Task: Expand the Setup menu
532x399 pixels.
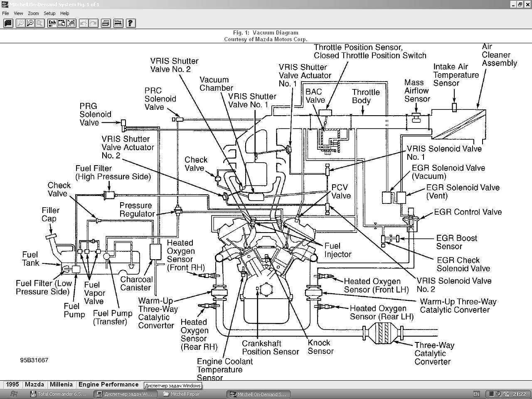Action: [x=49, y=13]
